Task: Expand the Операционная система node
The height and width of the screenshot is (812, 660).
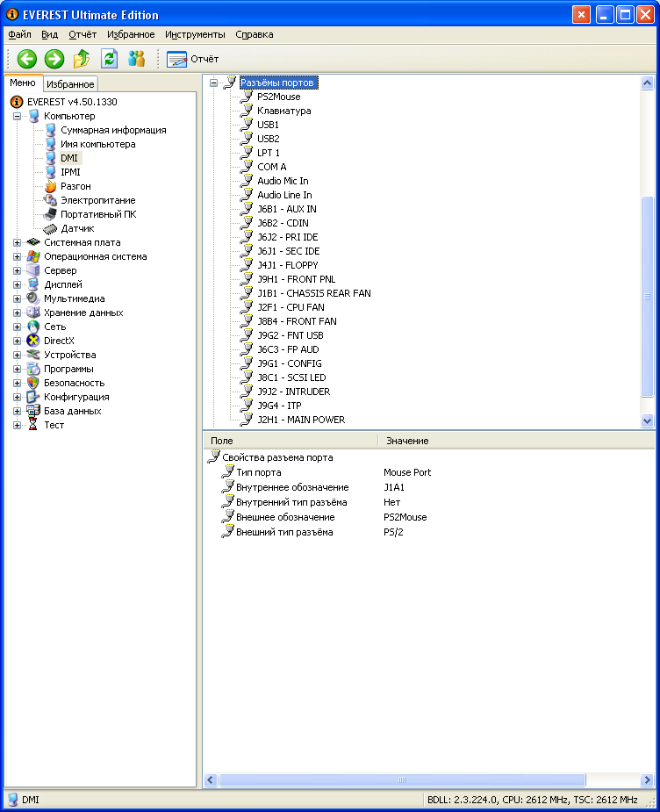Action: (x=17, y=256)
